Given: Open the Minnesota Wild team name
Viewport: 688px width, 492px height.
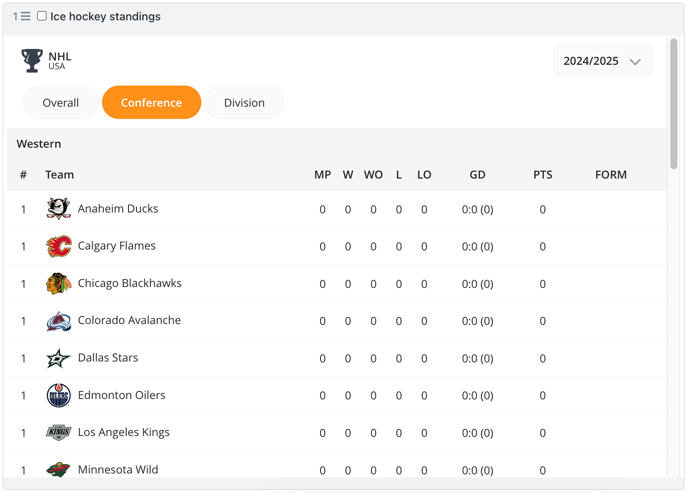Looking at the screenshot, I should (x=118, y=470).
